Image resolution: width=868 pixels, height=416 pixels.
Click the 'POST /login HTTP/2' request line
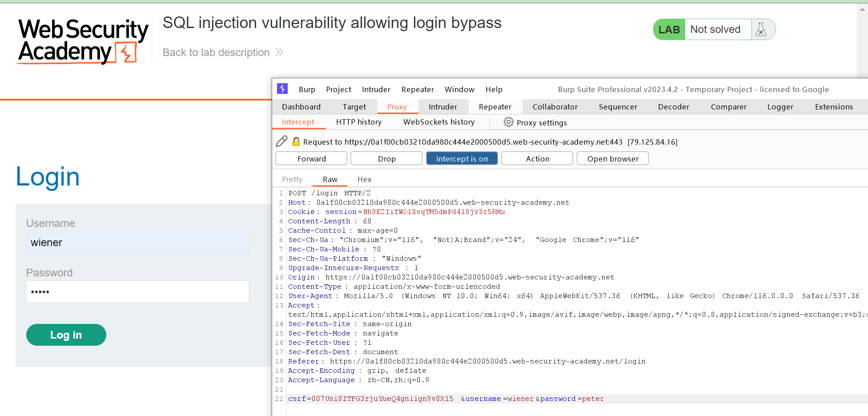click(x=330, y=193)
